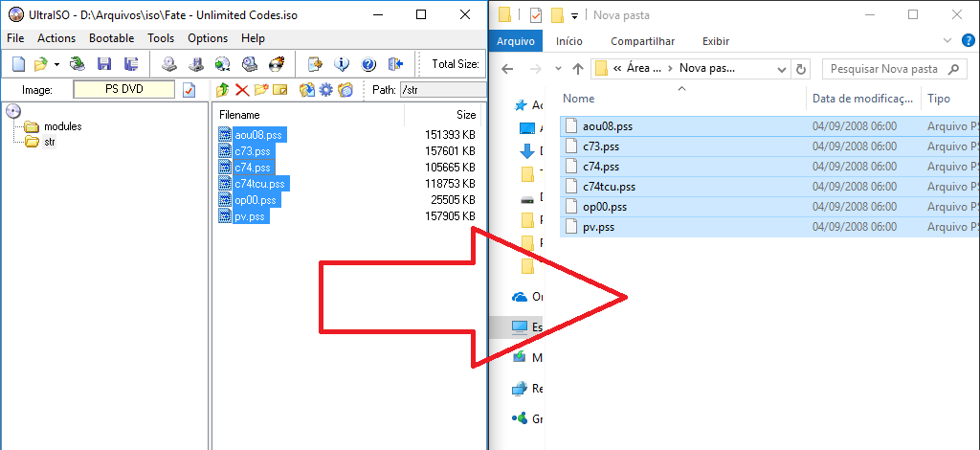This screenshot has height=450, width=980.
Task: Click the blue question mark Help icon in UltraISO
Action: (x=368, y=64)
